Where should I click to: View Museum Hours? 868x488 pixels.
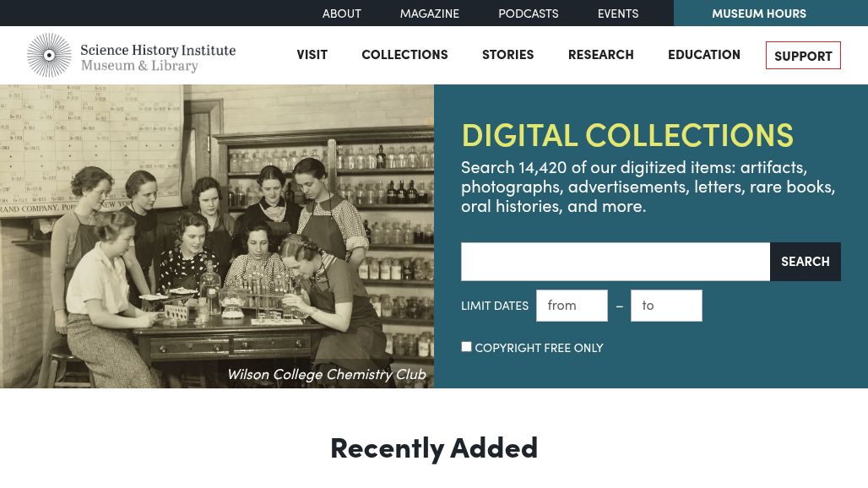pyautogui.click(x=758, y=14)
